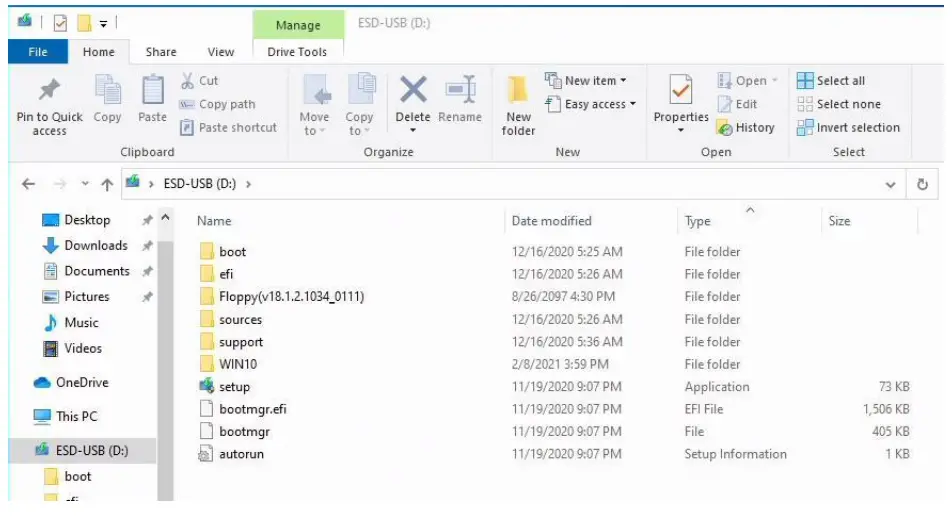Viewport: 952px width, 531px height.
Task: Sort by the Type column header
Action: point(698,222)
